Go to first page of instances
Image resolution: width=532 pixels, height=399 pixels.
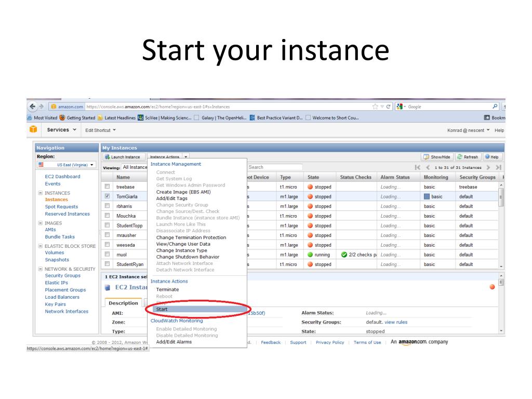point(418,167)
